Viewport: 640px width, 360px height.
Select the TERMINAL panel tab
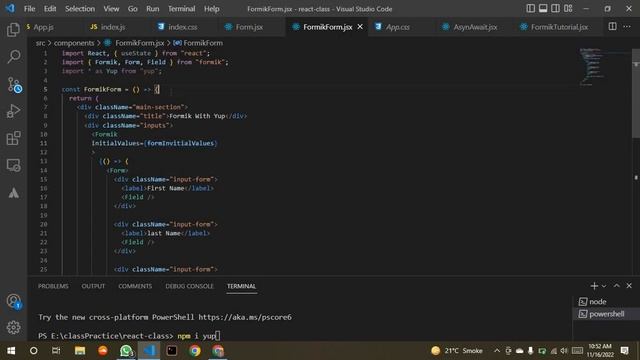tap(241, 286)
